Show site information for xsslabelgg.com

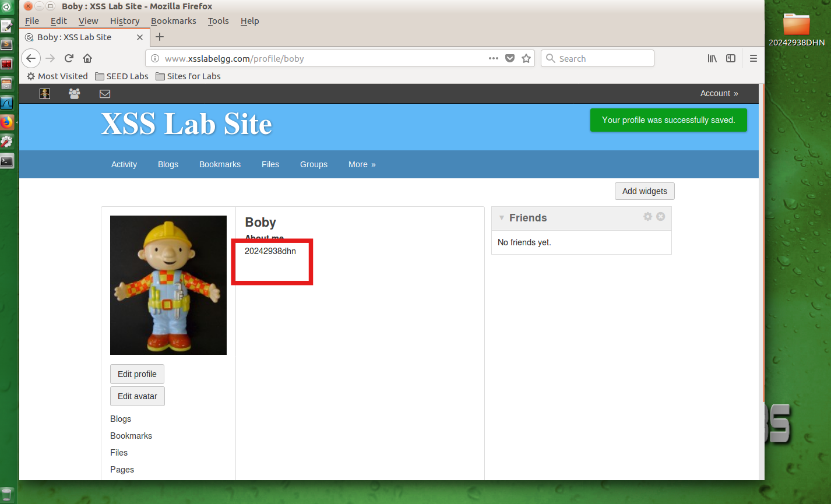[155, 58]
